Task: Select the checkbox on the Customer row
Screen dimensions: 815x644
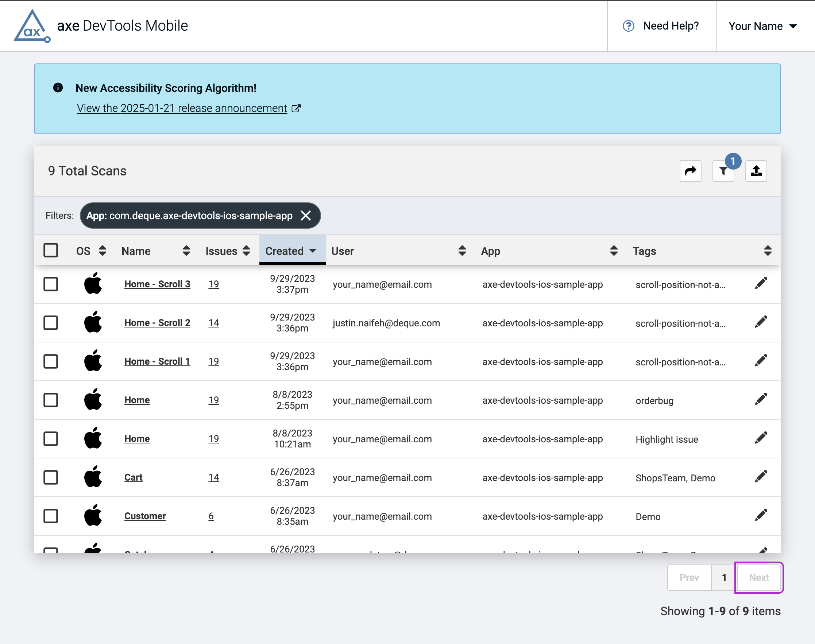Action: pyautogui.click(x=51, y=516)
